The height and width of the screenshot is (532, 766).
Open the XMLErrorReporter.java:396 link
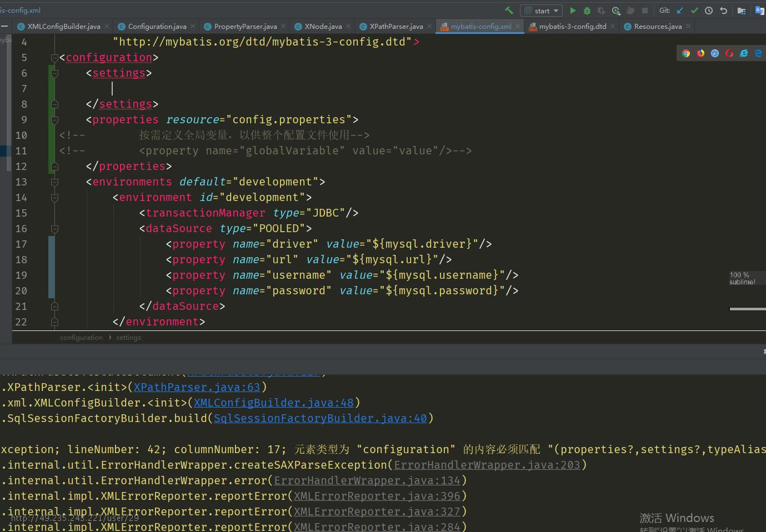(377, 496)
